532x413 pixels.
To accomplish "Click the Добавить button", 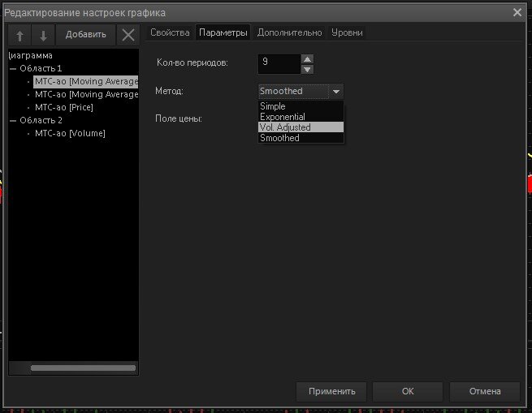I will [85, 35].
